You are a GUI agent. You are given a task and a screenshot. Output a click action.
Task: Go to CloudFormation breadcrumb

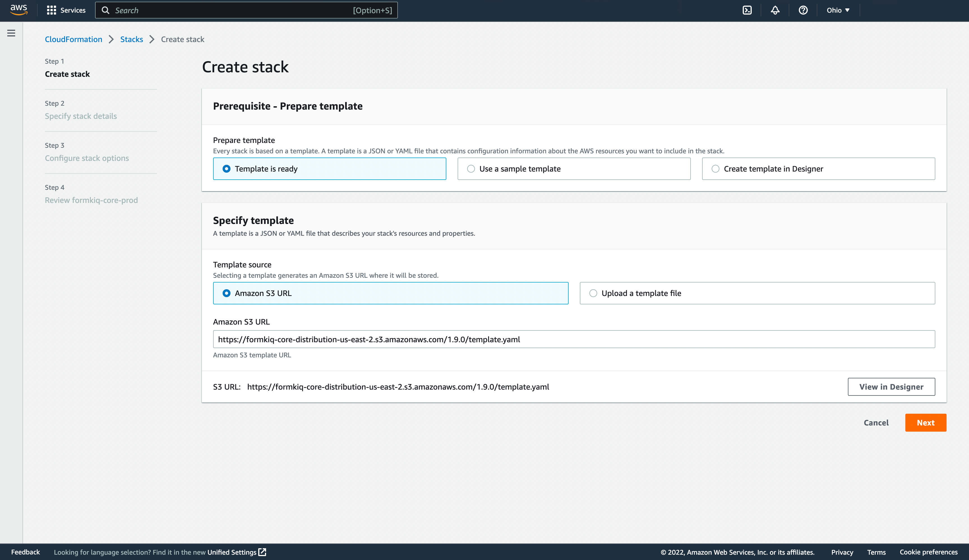[73, 39]
